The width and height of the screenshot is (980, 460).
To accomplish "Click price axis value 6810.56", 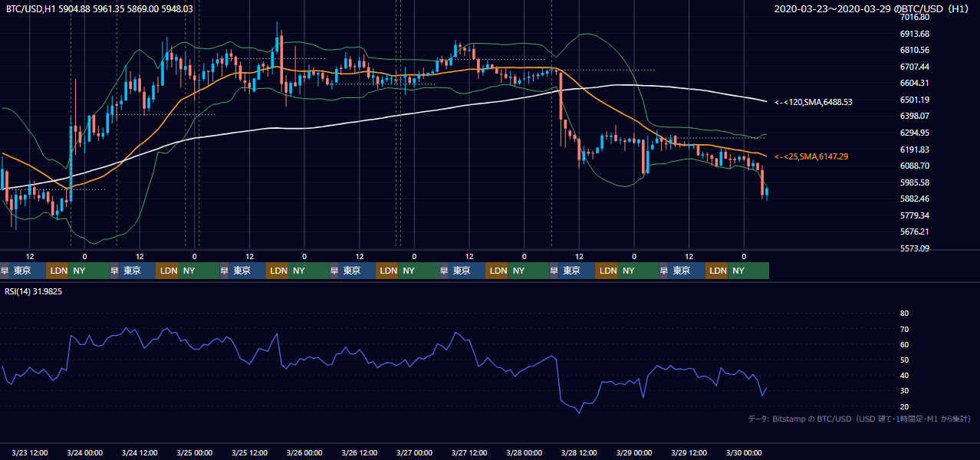I will (915, 50).
